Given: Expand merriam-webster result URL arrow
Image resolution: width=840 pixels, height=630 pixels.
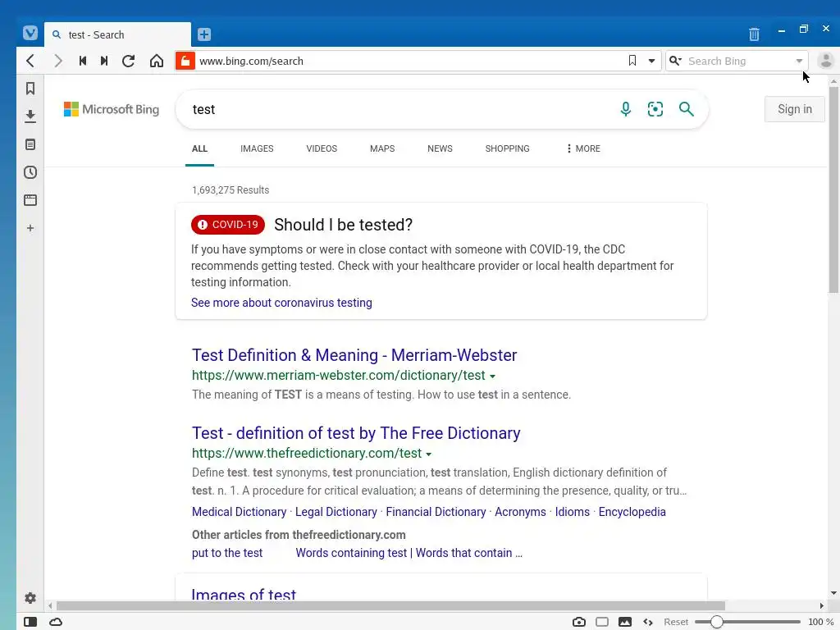Looking at the screenshot, I should coord(492,377).
